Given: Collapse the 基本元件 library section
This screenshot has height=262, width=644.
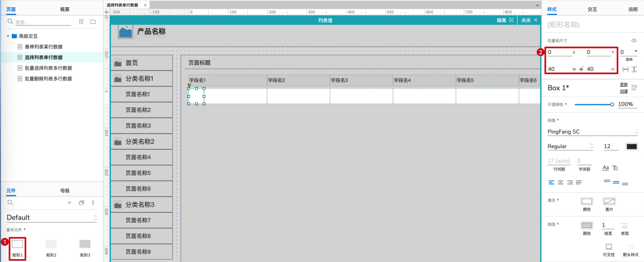Looking at the screenshot, I should click(x=16, y=230).
